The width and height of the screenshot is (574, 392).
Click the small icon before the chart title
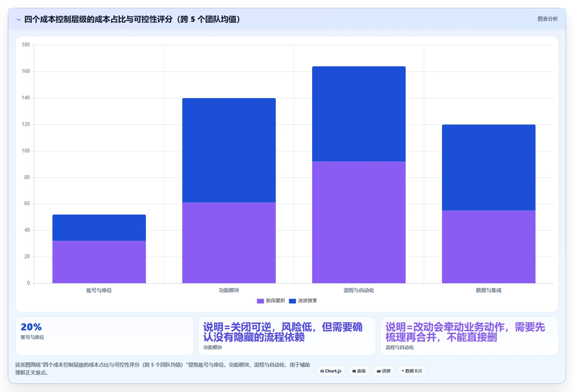(x=18, y=20)
